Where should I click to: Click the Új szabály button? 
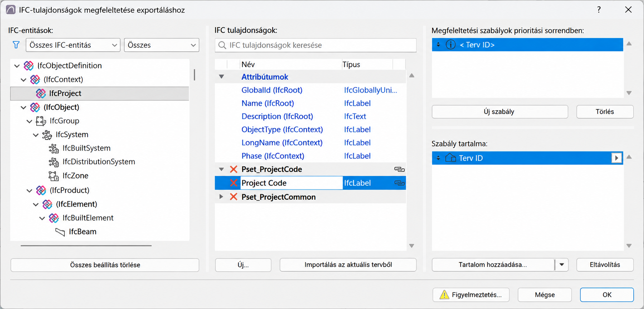[x=499, y=112]
